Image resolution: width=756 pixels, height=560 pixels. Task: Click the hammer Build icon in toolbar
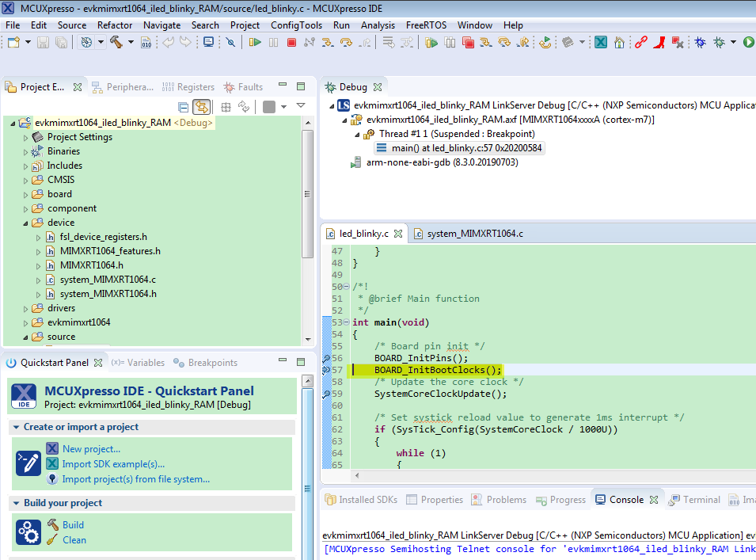pos(116,42)
